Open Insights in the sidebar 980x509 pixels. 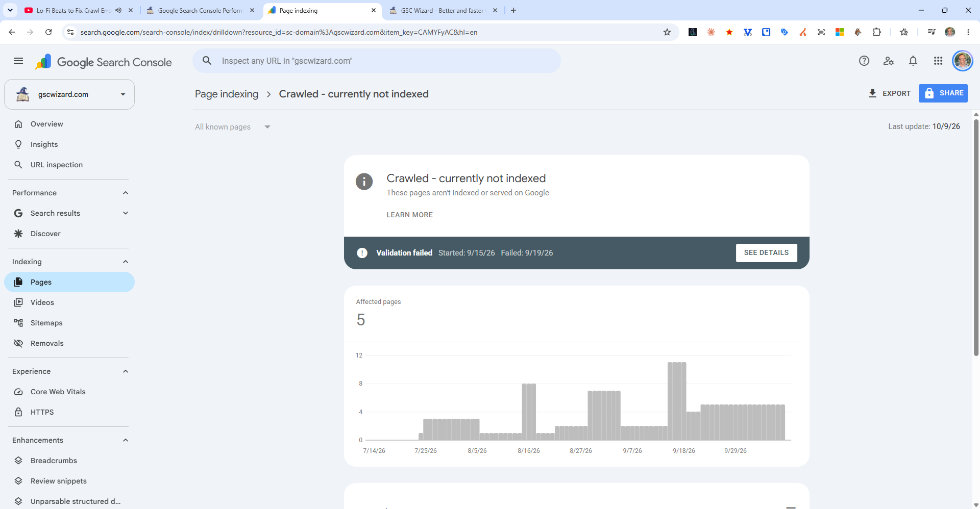(69, 144)
